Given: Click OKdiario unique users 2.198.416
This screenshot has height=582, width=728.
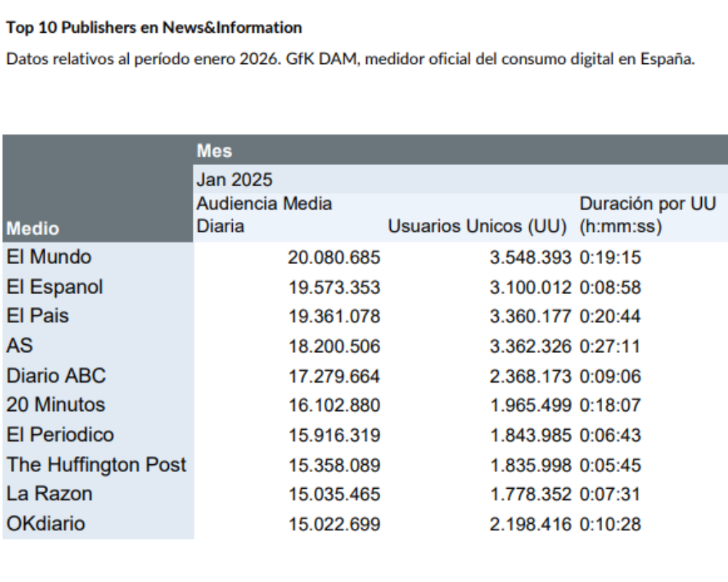Looking at the screenshot, I should 531,525.
